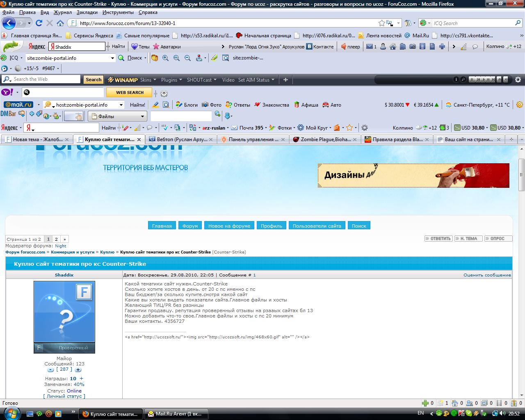Open Winamp toolbar settings gear
This screenshot has width=525, height=420.
point(518,80)
